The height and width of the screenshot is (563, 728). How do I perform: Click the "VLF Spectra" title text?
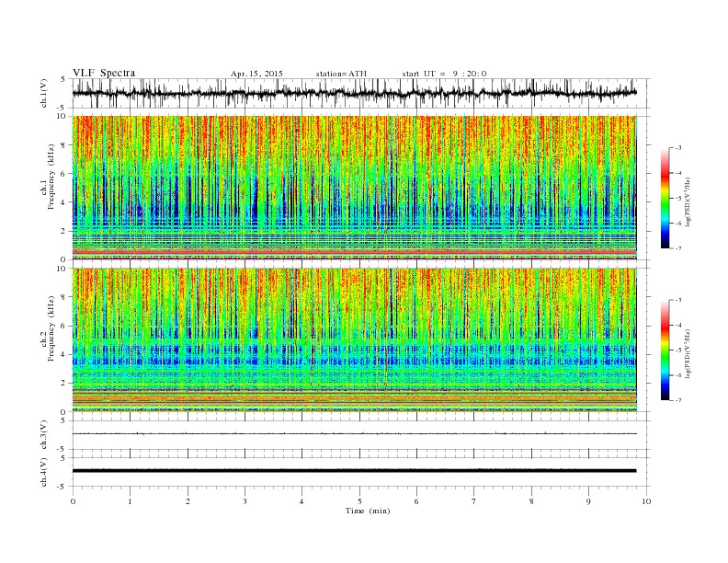[104, 73]
